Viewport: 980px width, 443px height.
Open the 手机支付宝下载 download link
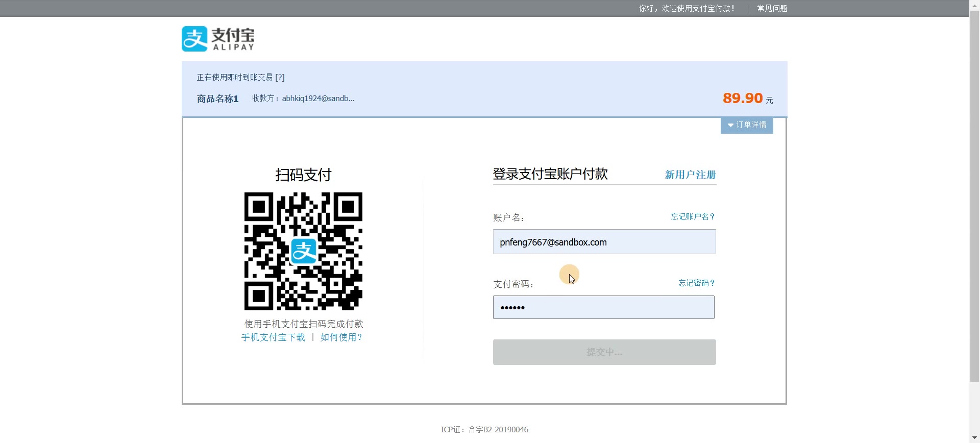pos(273,337)
